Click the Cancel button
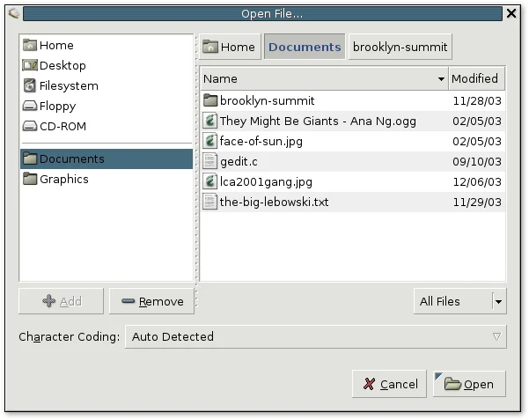This screenshot has width=529, height=420. 389,384
